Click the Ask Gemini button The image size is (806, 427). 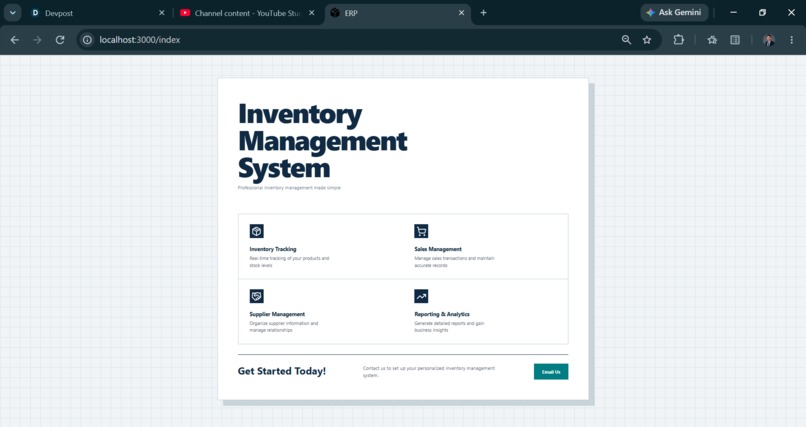(x=674, y=12)
